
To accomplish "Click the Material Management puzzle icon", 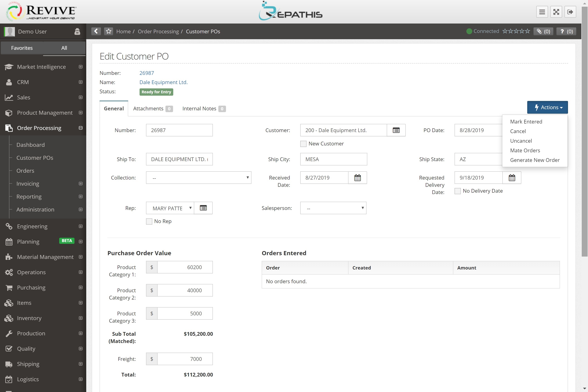I will point(9,257).
